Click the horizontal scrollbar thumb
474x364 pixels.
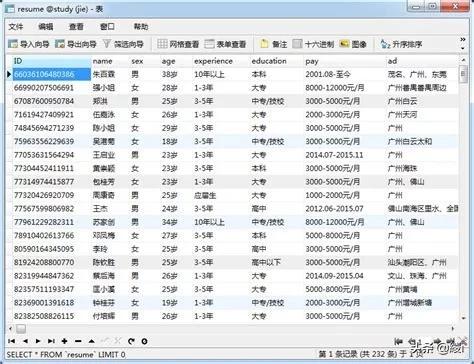(21, 329)
